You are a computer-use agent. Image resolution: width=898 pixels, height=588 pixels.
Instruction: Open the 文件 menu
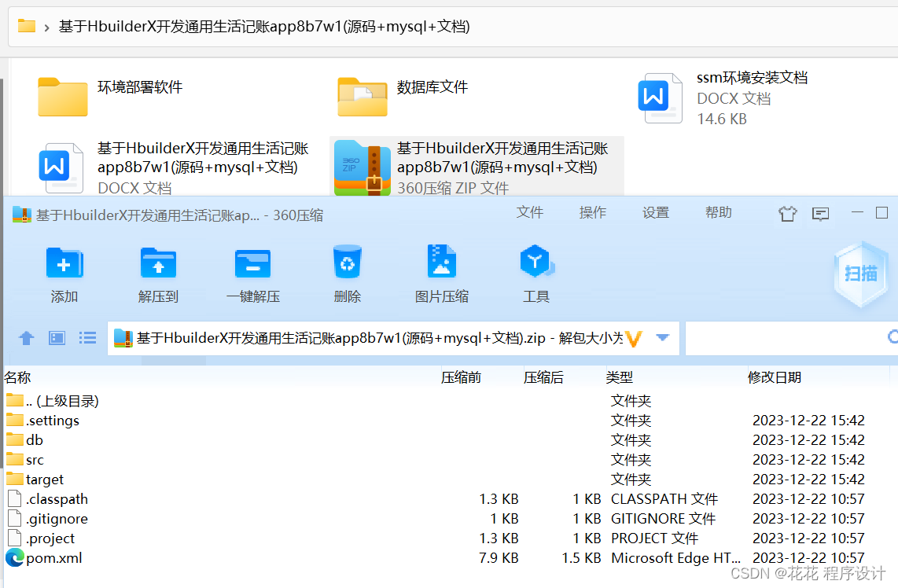[530, 212]
